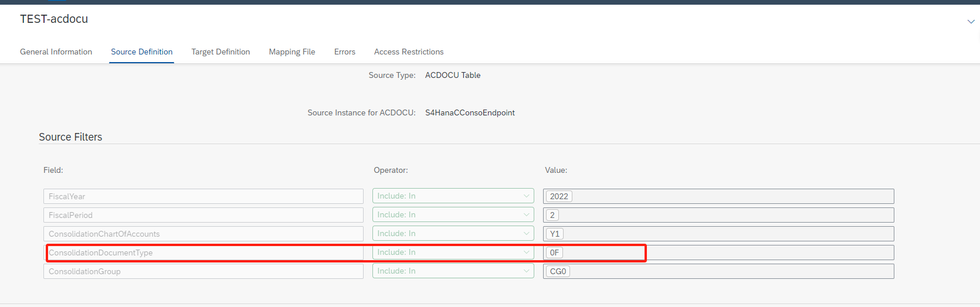Select the CG0 value token
This screenshot has height=307, width=980.
tap(558, 271)
